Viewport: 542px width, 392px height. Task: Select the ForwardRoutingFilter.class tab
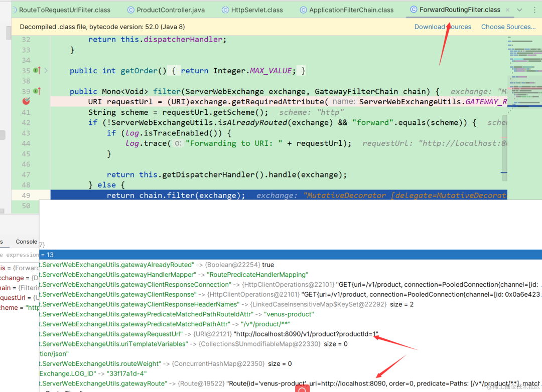tap(460, 10)
